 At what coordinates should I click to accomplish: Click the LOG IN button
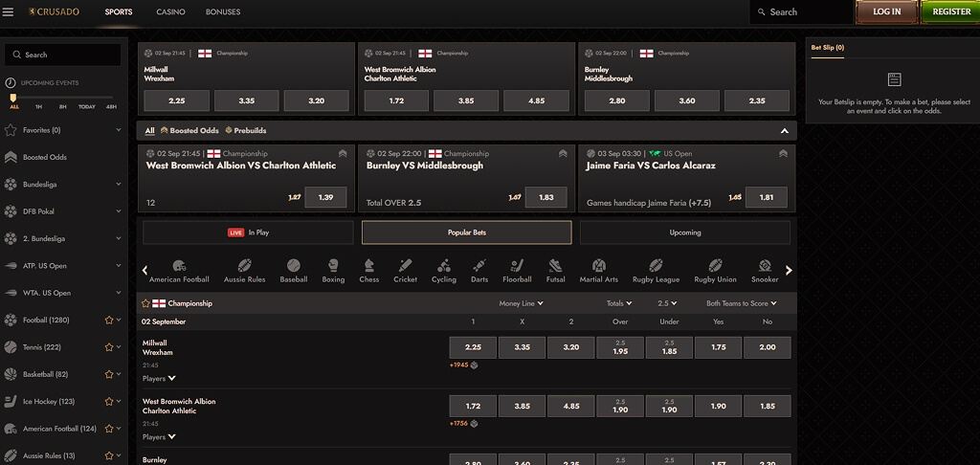tap(886, 11)
